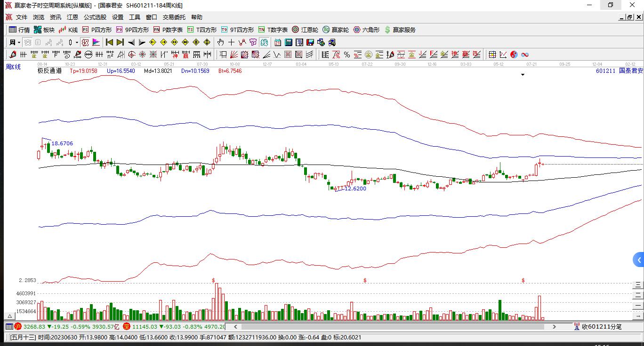Select the hand pan tool

point(220,42)
